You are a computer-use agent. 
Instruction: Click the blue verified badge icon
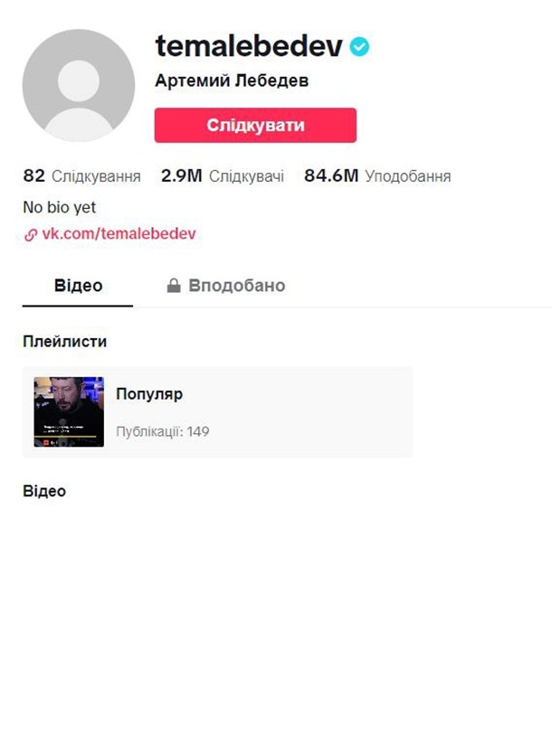click(359, 47)
